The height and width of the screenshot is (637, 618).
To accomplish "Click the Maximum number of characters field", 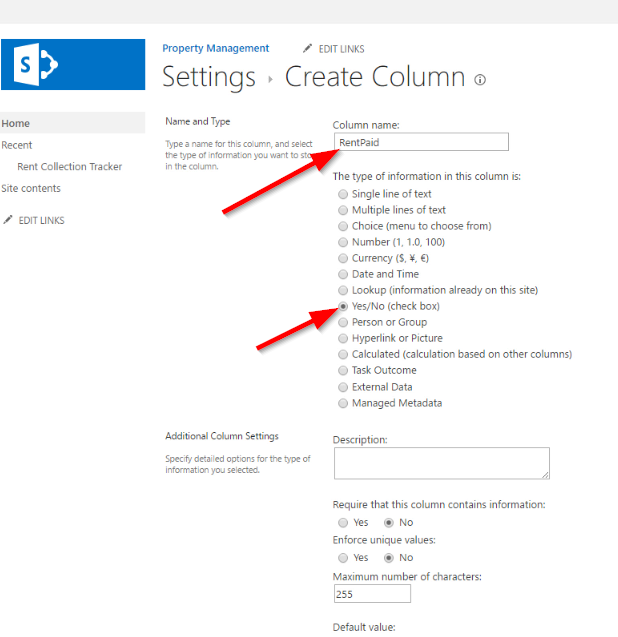I will (372, 594).
